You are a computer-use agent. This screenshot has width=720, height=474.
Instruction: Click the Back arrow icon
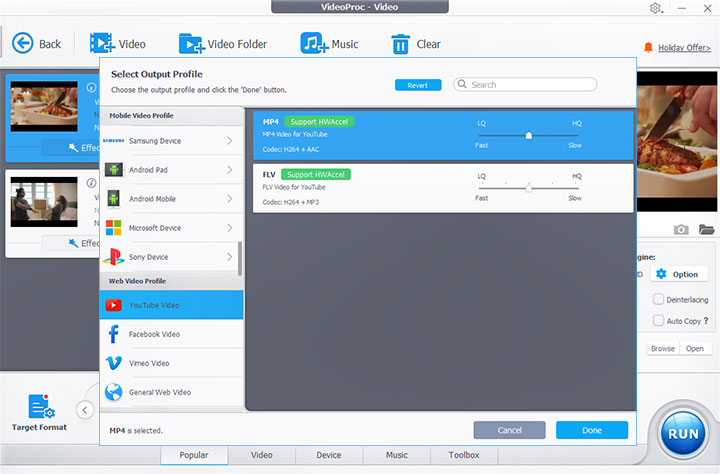pyautogui.click(x=22, y=44)
